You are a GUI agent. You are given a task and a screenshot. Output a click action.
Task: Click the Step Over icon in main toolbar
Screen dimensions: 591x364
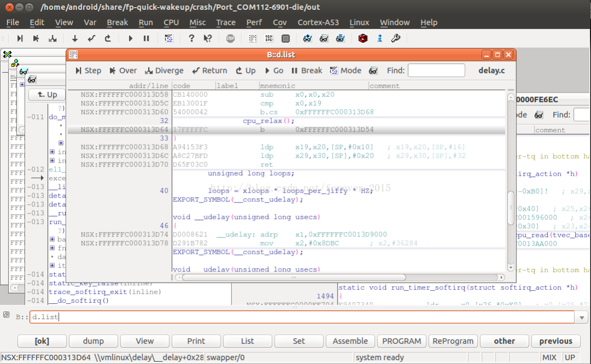(36, 38)
